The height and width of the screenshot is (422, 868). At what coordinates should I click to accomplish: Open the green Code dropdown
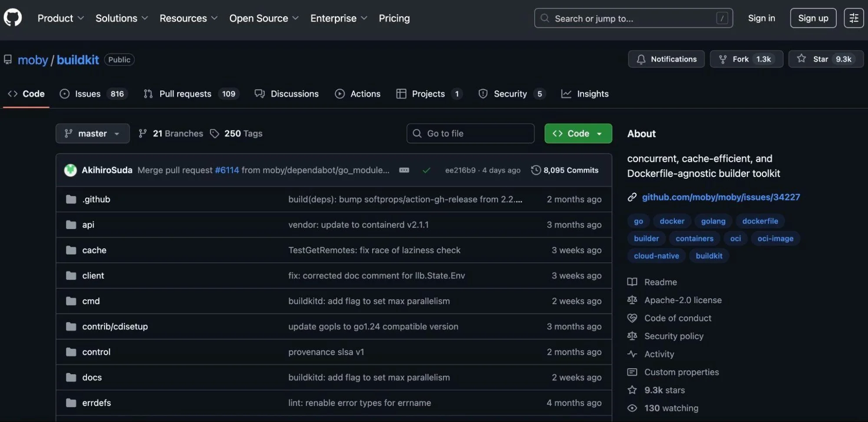click(578, 134)
